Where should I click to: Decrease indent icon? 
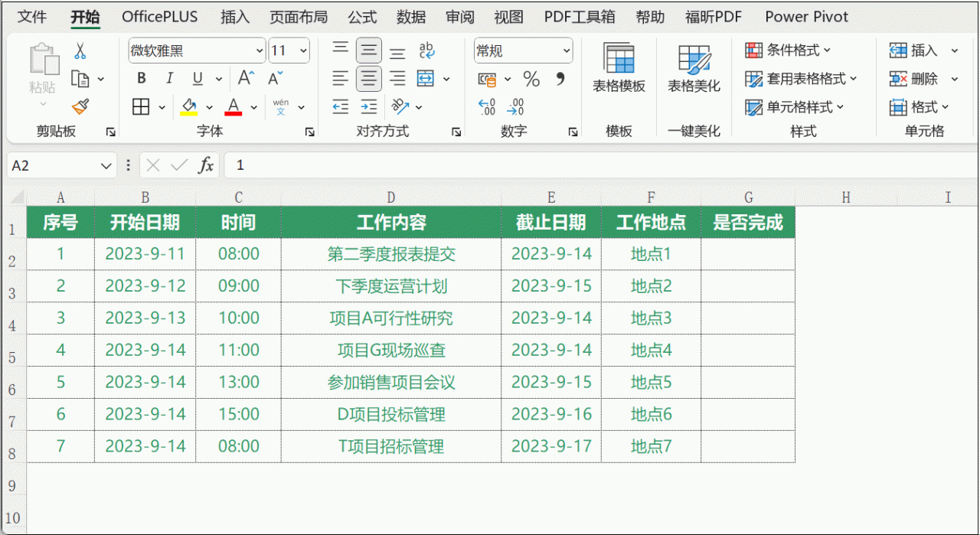coord(341,106)
